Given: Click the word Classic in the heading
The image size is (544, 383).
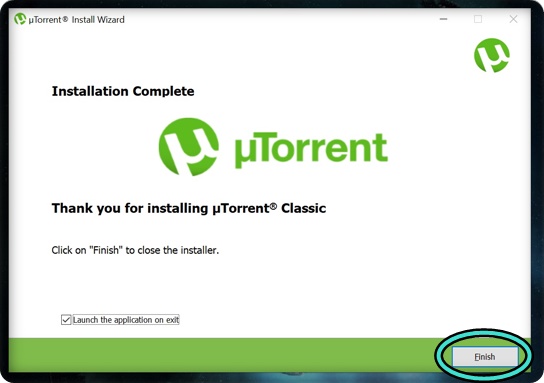Looking at the screenshot, I should (x=304, y=208).
